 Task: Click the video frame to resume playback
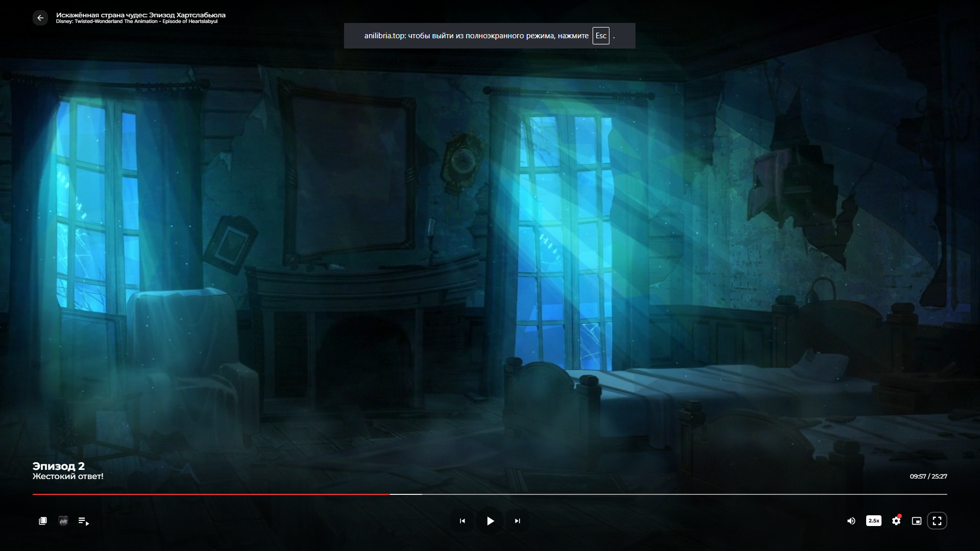click(x=490, y=255)
